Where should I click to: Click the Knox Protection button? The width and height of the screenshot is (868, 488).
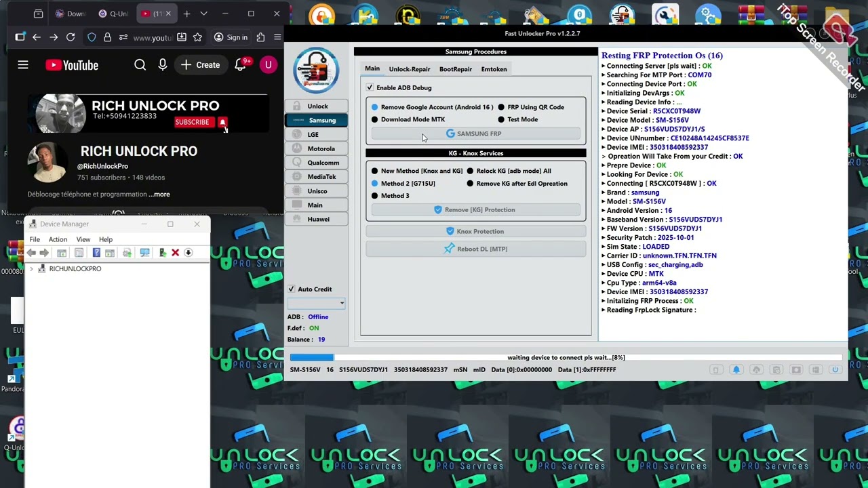click(x=475, y=232)
